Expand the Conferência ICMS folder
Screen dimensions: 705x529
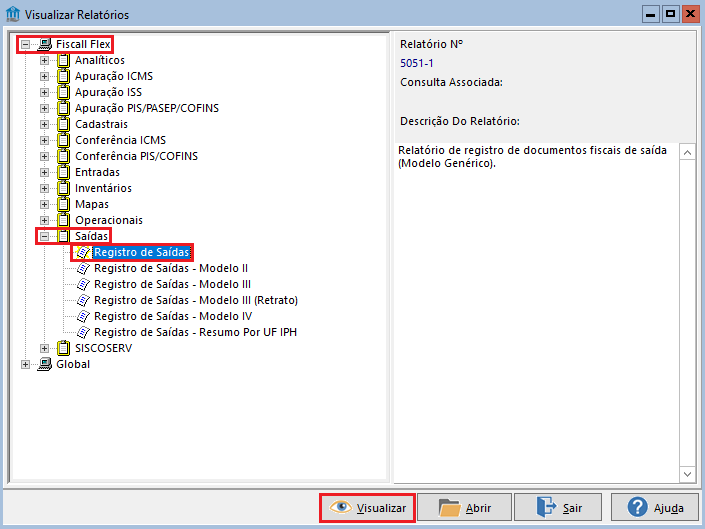tap(44, 140)
